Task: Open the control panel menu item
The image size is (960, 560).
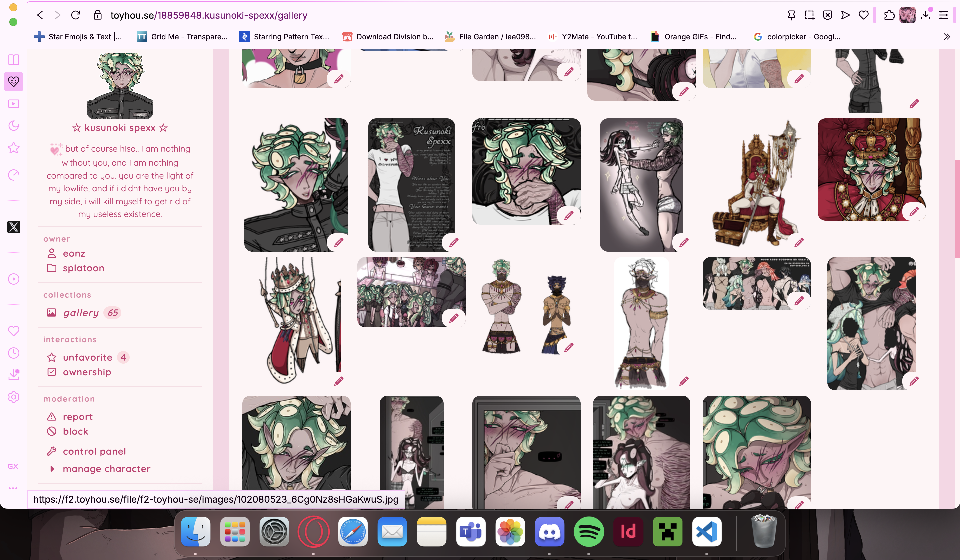Action: point(94,451)
